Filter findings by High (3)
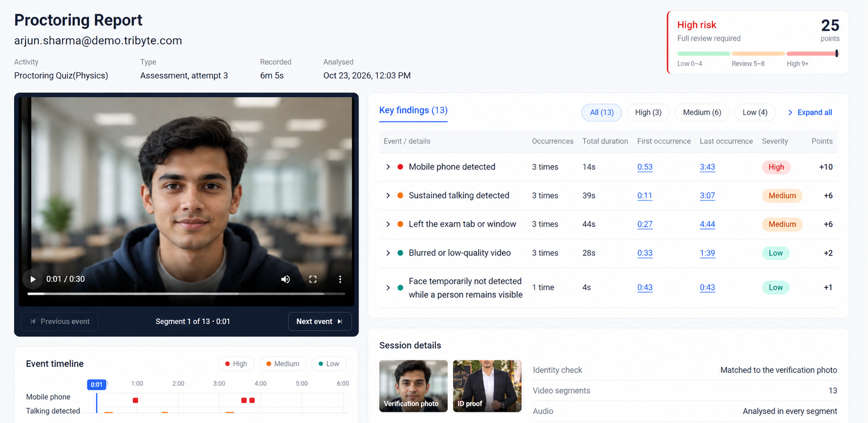 (x=648, y=113)
